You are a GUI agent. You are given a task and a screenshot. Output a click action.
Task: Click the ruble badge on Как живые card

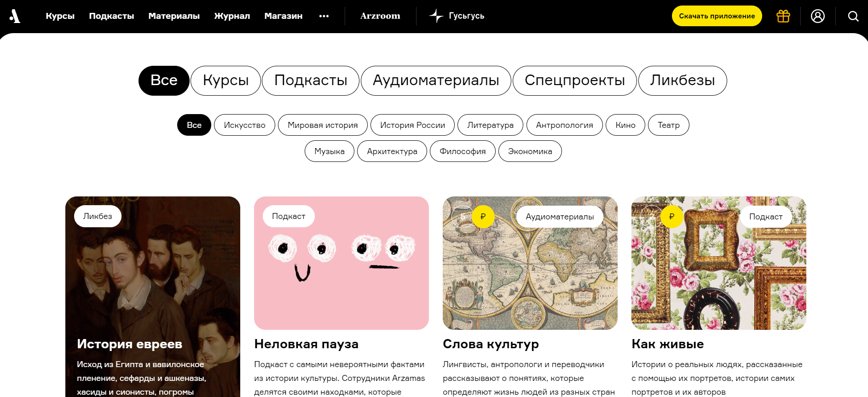tap(671, 216)
